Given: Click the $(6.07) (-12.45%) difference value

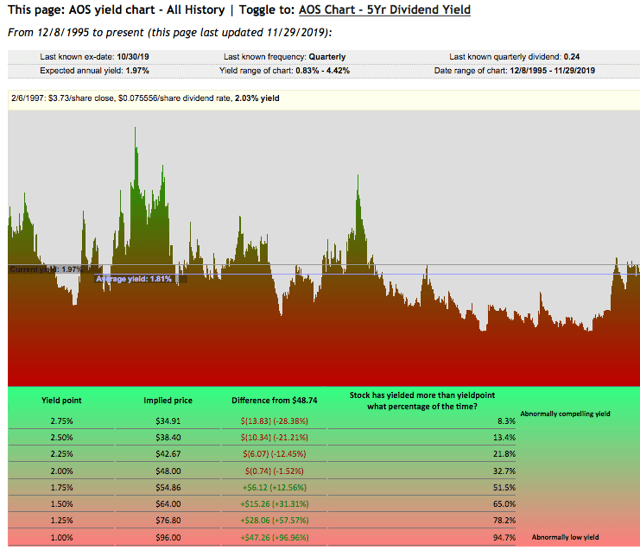Looking at the screenshot, I should coord(274,454).
